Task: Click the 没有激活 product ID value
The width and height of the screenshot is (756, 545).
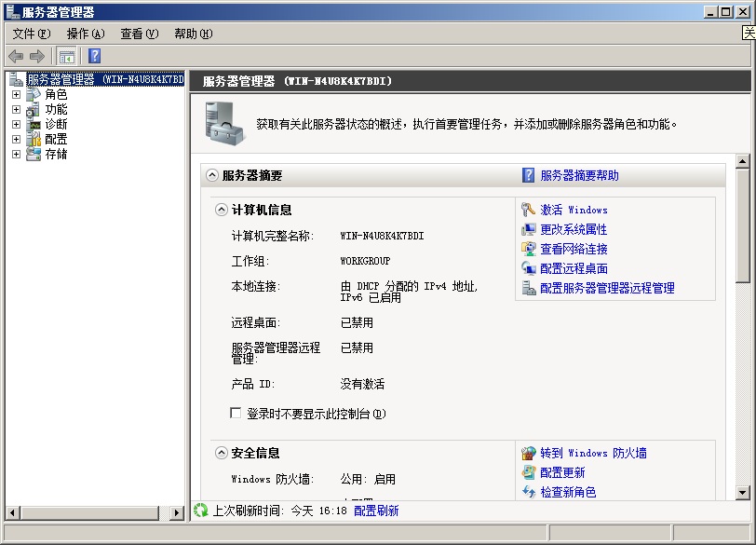Action: 362,384
